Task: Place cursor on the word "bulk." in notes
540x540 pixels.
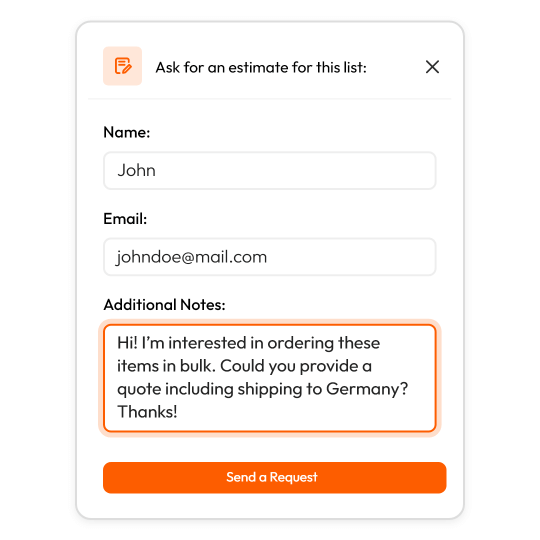Action: click(x=198, y=366)
